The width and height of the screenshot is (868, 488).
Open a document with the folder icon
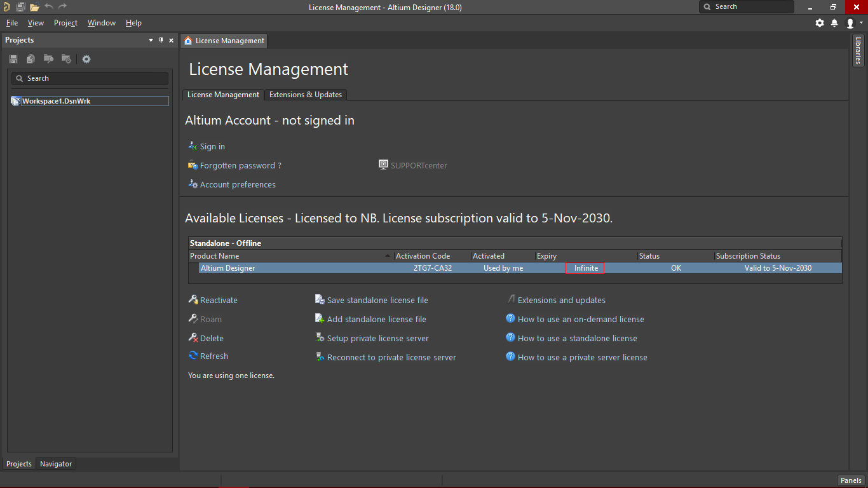pos(34,7)
